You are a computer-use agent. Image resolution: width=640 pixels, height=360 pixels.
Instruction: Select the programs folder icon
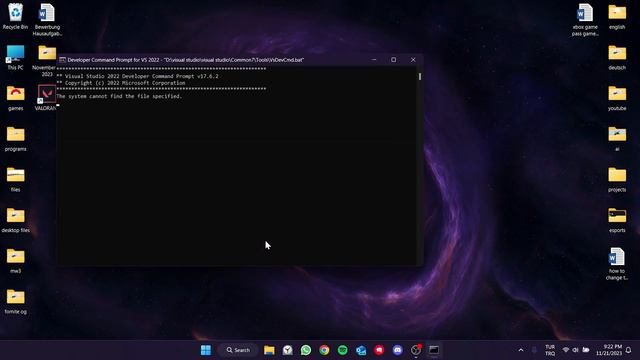(x=16, y=139)
